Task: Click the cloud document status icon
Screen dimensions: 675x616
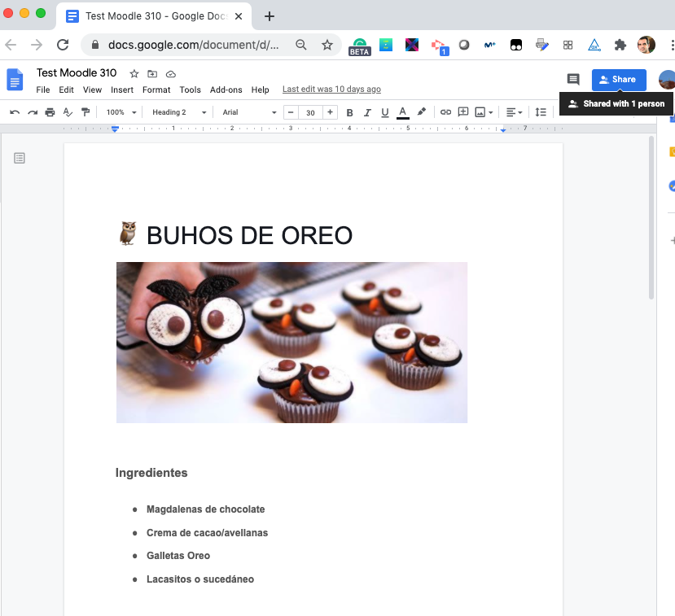Action: pos(171,74)
